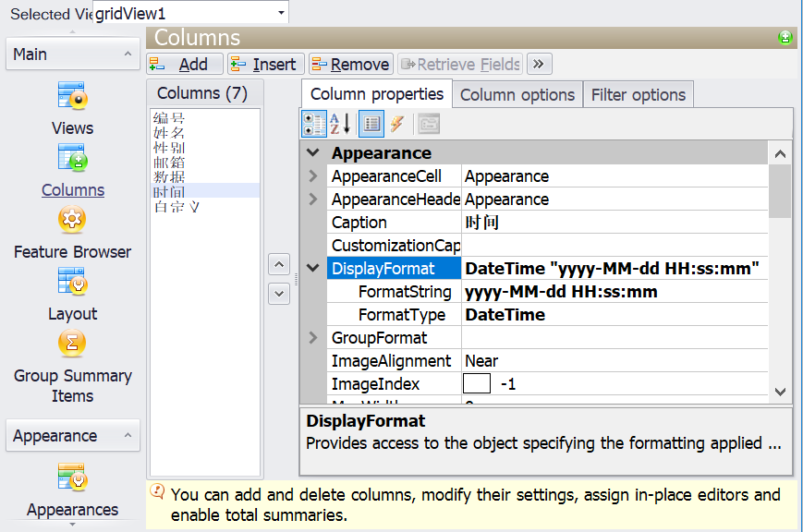The image size is (803, 532).
Task: Collapse the Appearance navigation group
Action: tap(128, 436)
